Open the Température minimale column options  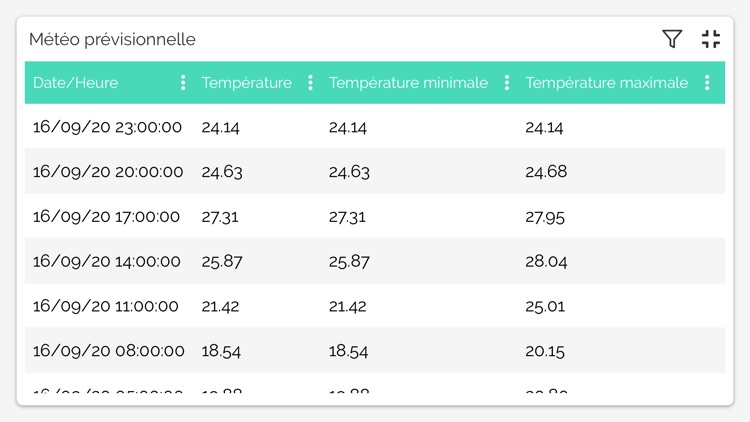pyautogui.click(x=507, y=83)
